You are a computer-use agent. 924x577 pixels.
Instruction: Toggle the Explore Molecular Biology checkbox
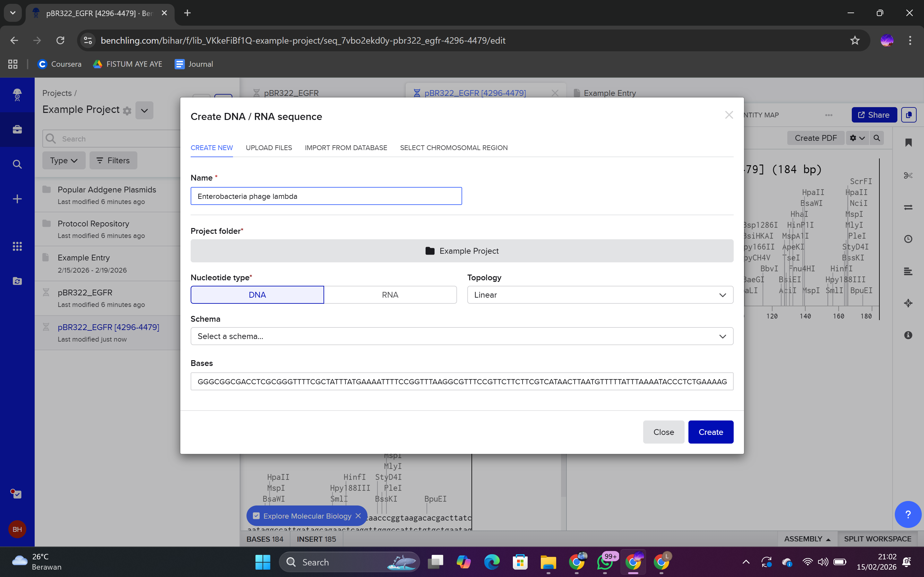(256, 516)
